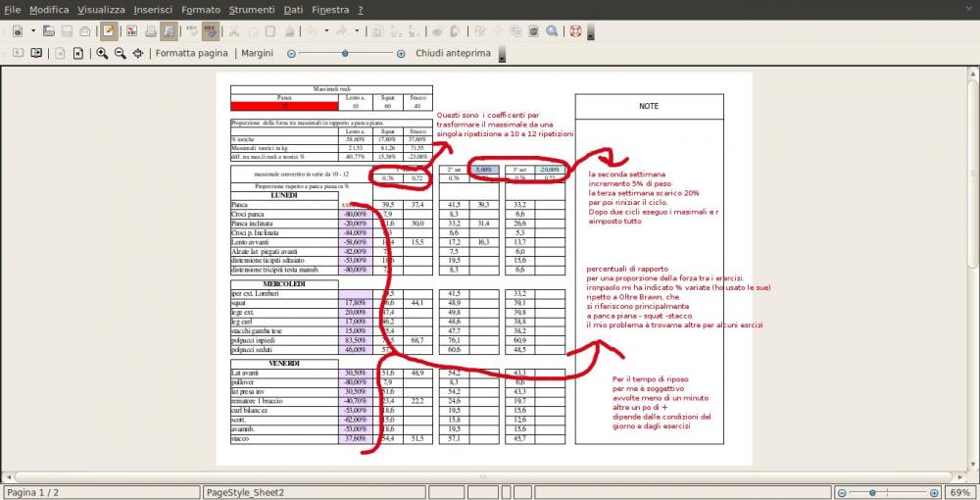
Task: Expand the standard toolbar overflow handle
Action: tap(590, 32)
